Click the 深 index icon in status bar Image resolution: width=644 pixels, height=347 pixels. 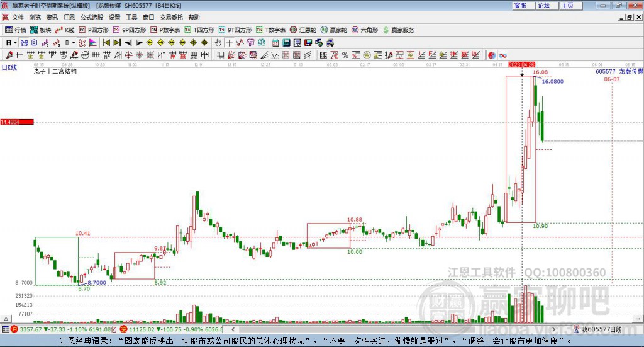click(124, 329)
